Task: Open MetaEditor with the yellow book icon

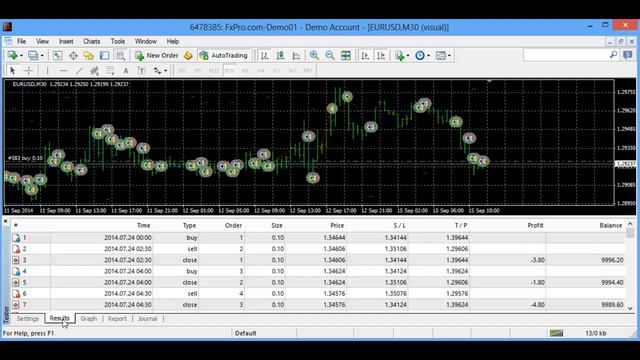Action: pyautogui.click(x=188, y=56)
